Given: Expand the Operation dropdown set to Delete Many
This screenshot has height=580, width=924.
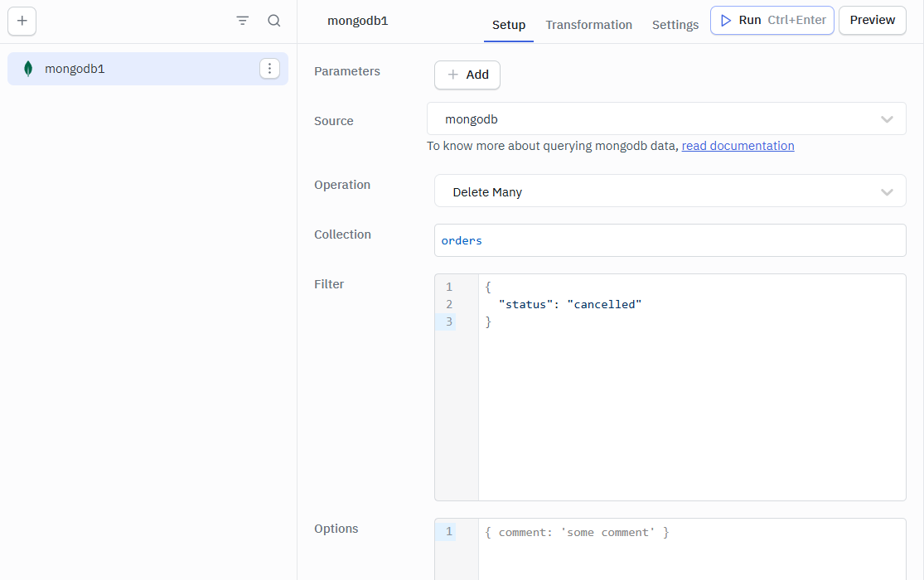Looking at the screenshot, I should 670,191.
